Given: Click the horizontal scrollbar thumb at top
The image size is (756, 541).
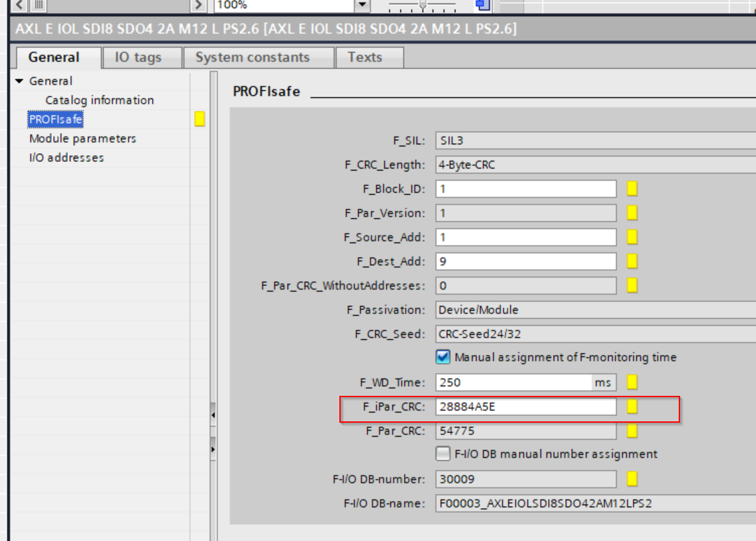Looking at the screenshot, I should [38, 5].
